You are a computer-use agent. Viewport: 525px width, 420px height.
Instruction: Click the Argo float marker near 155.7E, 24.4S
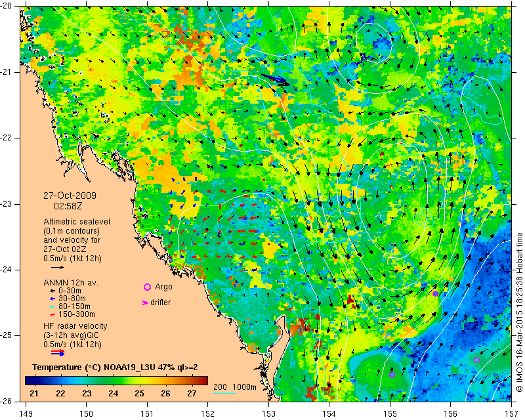click(x=435, y=294)
